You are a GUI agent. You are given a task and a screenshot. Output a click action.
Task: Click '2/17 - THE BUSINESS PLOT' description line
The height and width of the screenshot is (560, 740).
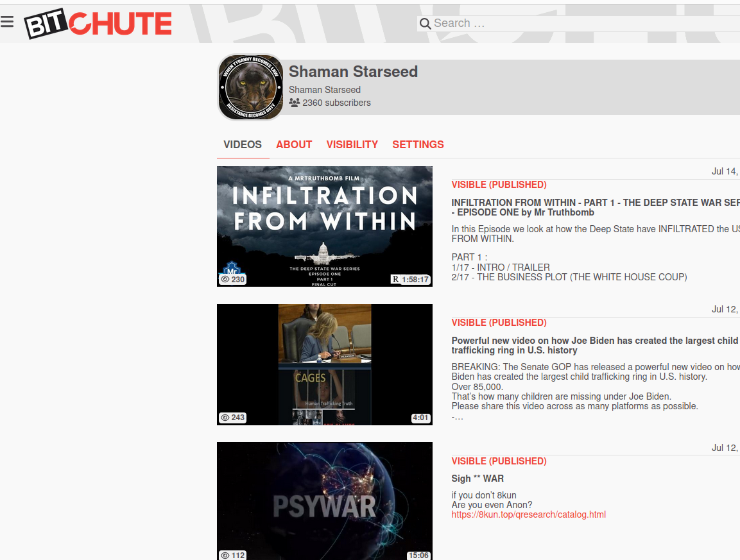click(x=569, y=277)
